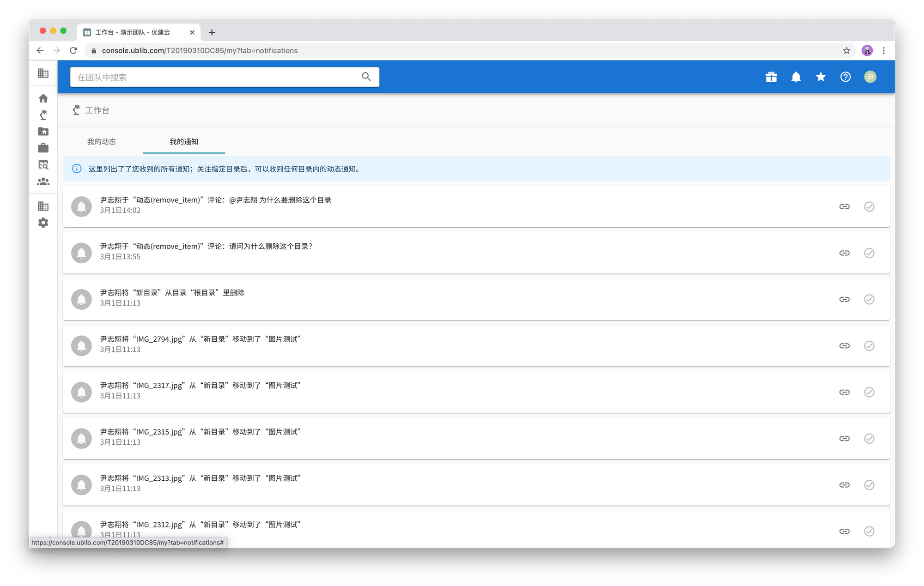Open team members icon in sidebar
The height and width of the screenshot is (586, 924).
43,181
